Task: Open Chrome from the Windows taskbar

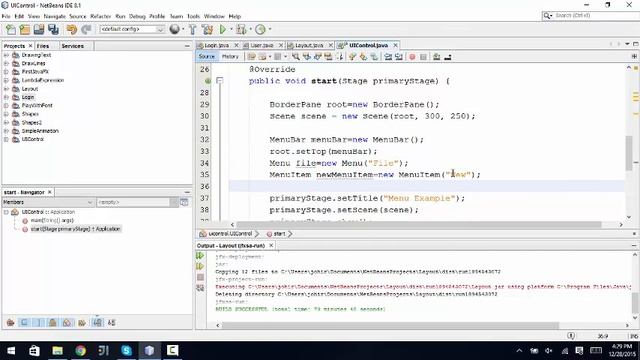Action: (80, 351)
